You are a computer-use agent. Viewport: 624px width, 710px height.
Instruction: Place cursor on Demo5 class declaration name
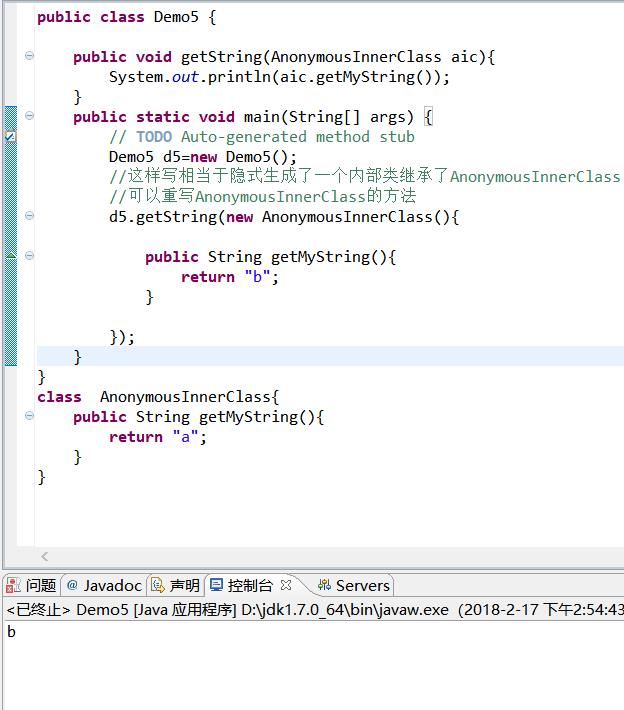coord(176,17)
